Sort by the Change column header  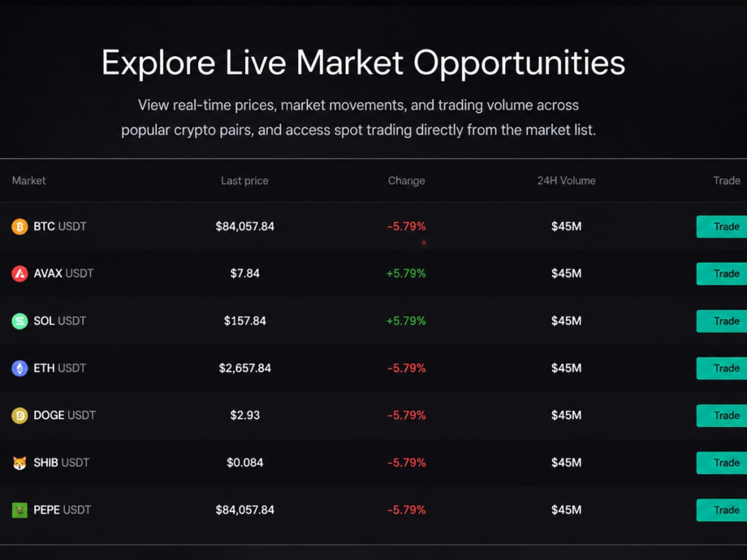click(x=406, y=181)
